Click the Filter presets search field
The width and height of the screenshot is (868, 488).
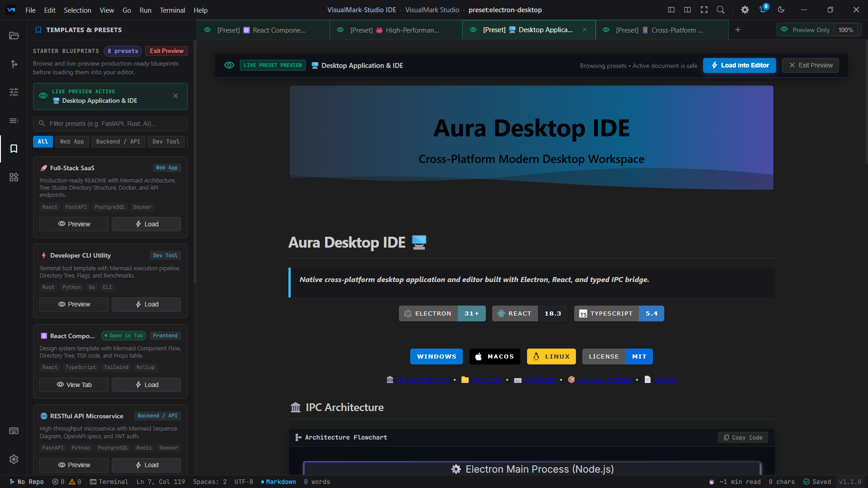[110, 124]
